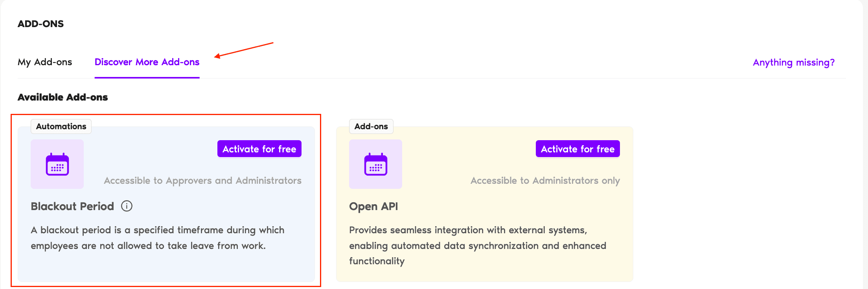
Task: Click 'Accessible to Approvers and Administrators' label
Action: pos(202,181)
